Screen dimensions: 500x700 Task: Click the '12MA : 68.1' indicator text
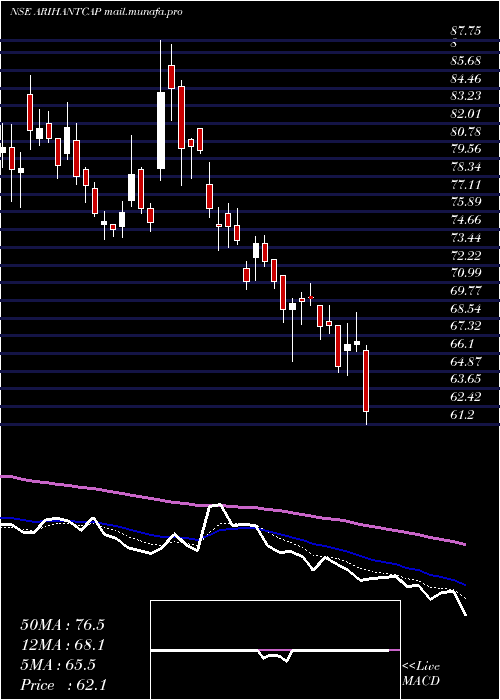[x=62, y=645]
